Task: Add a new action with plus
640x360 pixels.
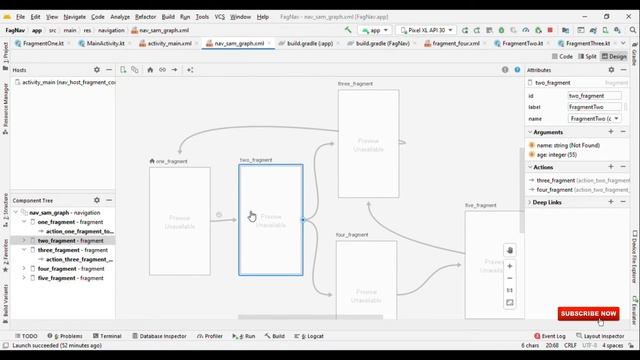Action: [611, 167]
